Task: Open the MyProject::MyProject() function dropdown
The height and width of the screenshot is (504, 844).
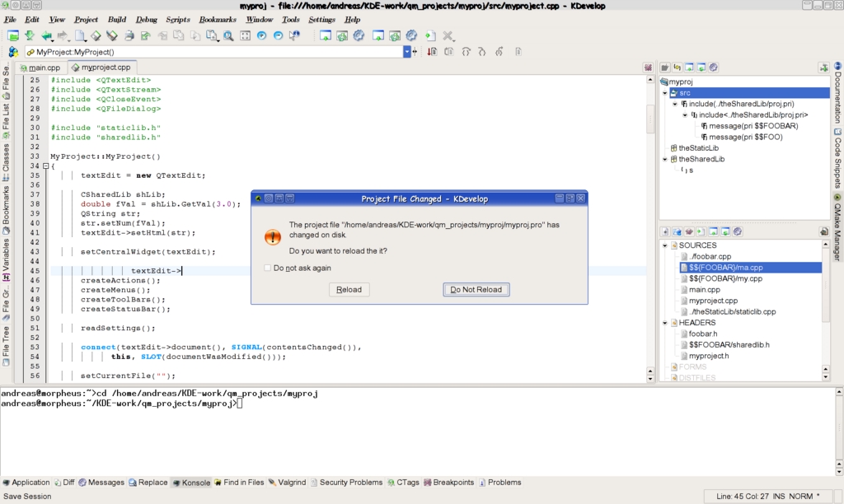Action: [x=406, y=52]
